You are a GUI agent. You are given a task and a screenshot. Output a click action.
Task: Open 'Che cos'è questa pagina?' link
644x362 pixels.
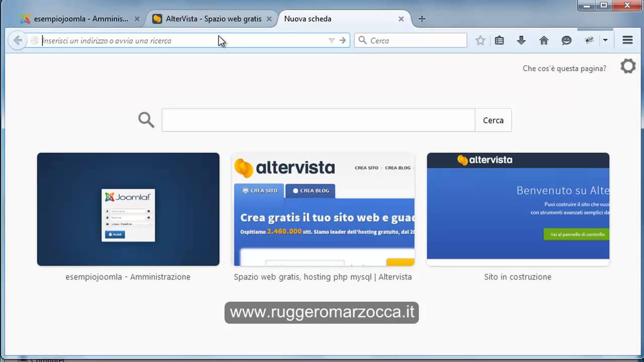[x=565, y=68]
